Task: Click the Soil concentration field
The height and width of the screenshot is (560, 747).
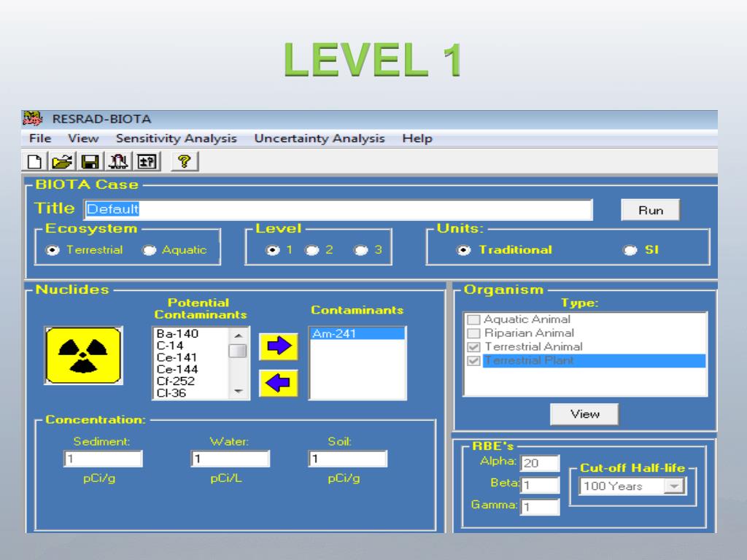Action: click(348, 459)
